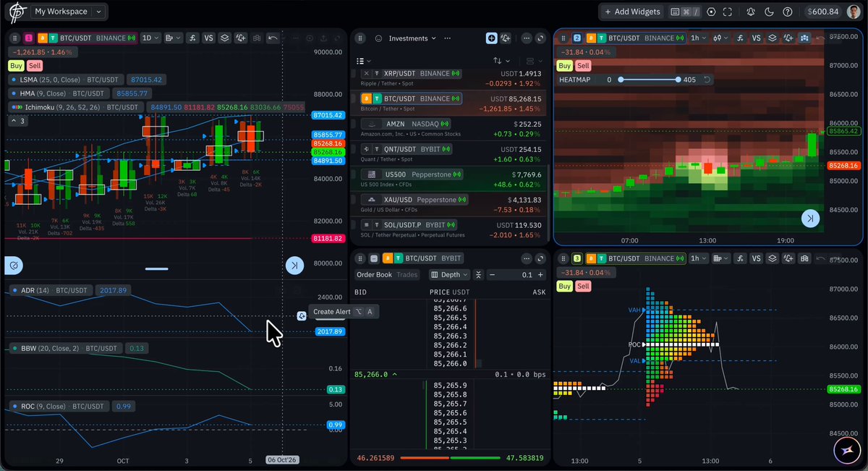Click Sell on the daily BTC/USDT chart

(x=35, y=66)
